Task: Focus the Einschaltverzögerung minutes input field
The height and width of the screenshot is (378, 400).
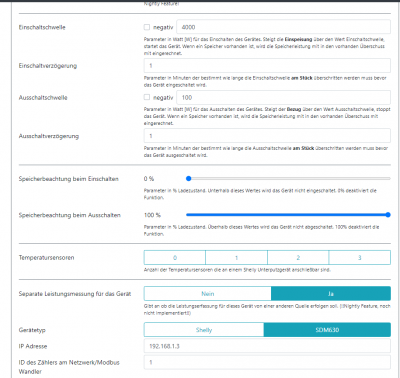Action: click(267, 66)
